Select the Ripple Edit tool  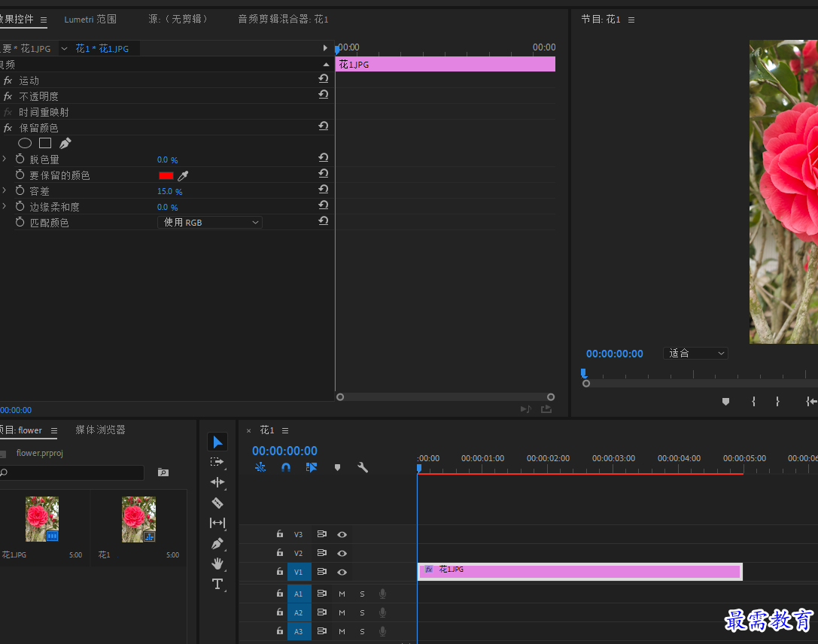217,482
